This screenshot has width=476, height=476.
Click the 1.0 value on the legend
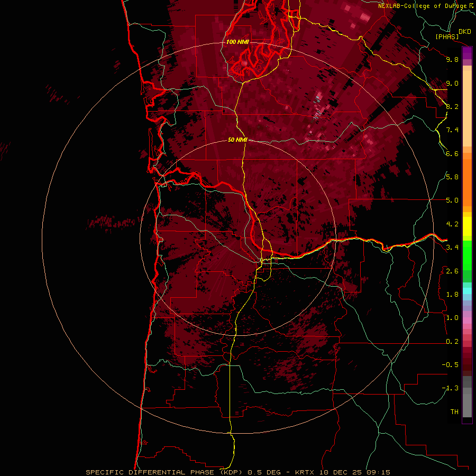coord(452,318)
